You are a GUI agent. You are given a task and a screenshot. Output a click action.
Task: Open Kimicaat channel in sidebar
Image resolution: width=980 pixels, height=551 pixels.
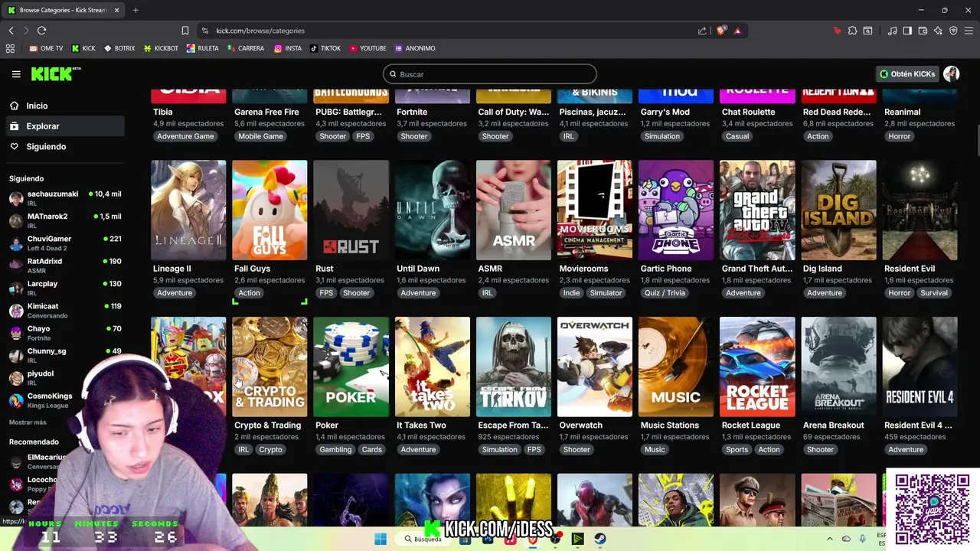(65, 310)
